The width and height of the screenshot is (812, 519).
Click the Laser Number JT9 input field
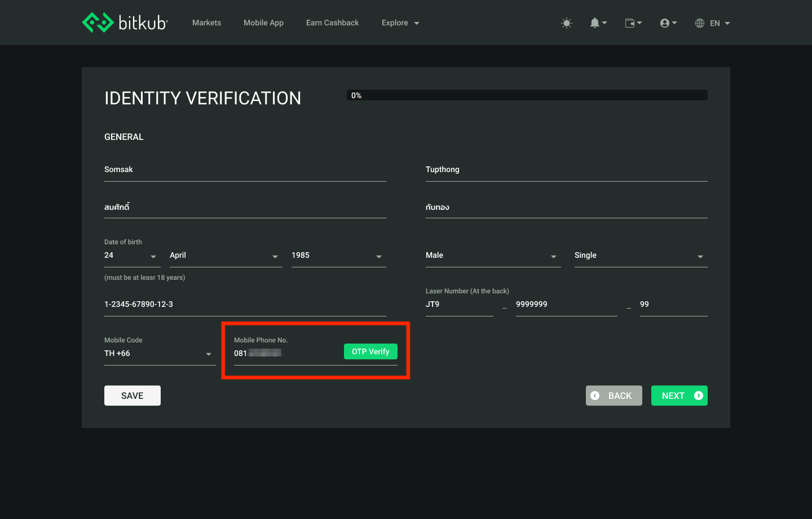459,304
